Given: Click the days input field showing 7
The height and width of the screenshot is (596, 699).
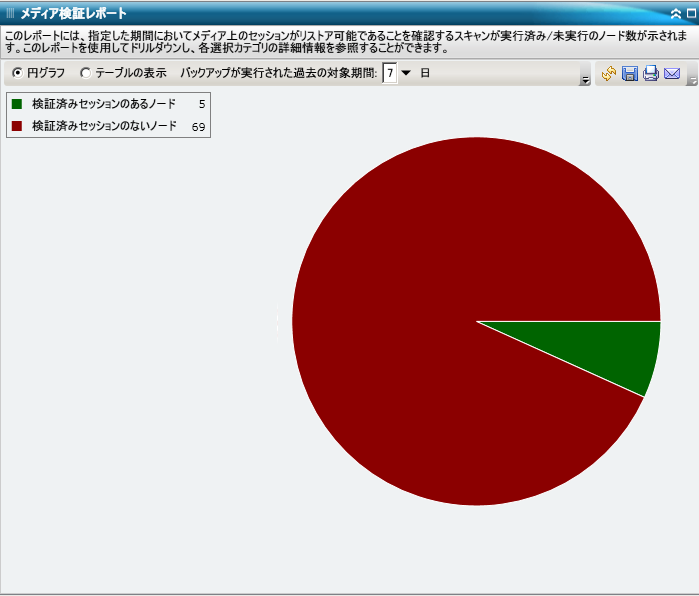Looking at the screenshot, I should (x=390, y=73).
